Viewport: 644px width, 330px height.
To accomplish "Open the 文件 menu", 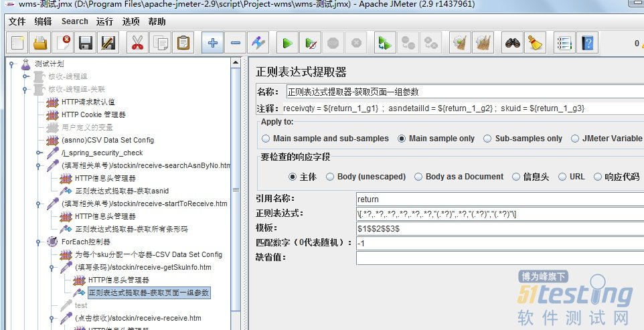I will pos(17,21).
